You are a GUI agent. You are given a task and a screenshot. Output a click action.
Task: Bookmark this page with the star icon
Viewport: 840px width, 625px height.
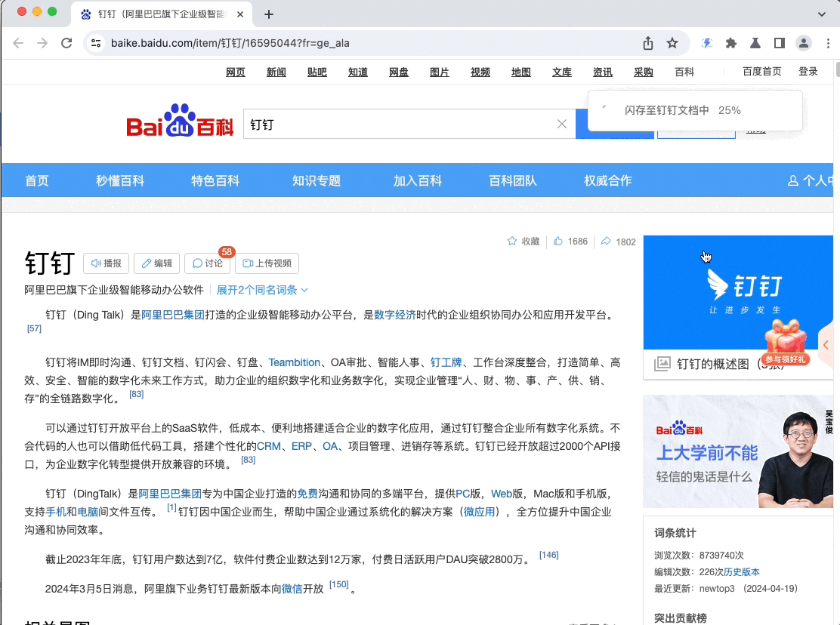pyautogui.click(x=672, y=43)
